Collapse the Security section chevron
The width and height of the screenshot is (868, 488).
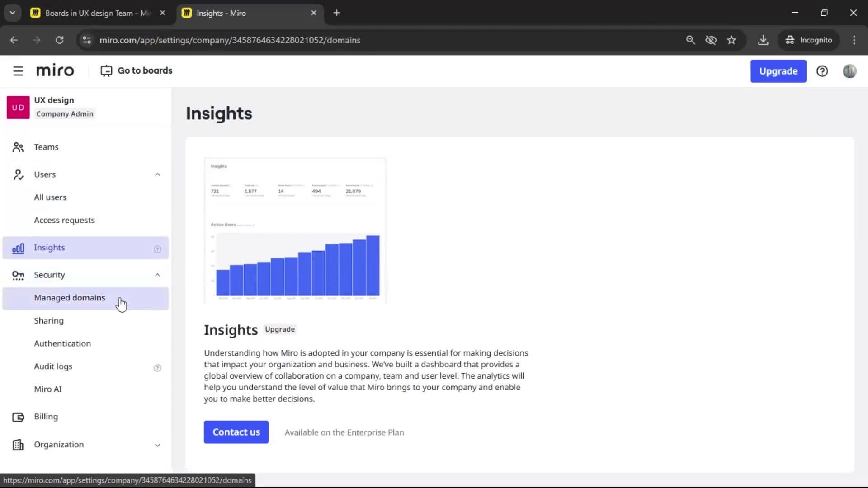pyautogui.click(x=157, y=275)
